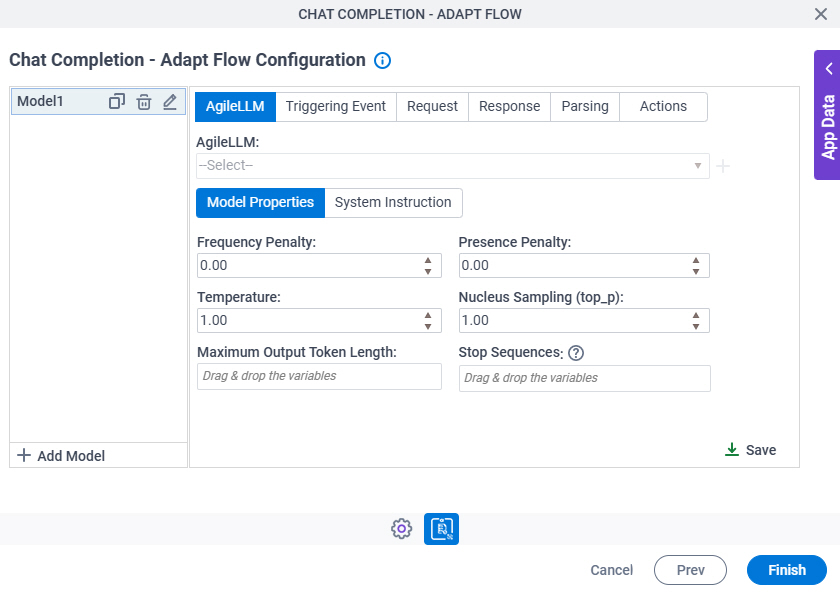Add a new AgileLLM with plus icon
The width and height of the screenshot is (840, 593).
pos(723,166)
